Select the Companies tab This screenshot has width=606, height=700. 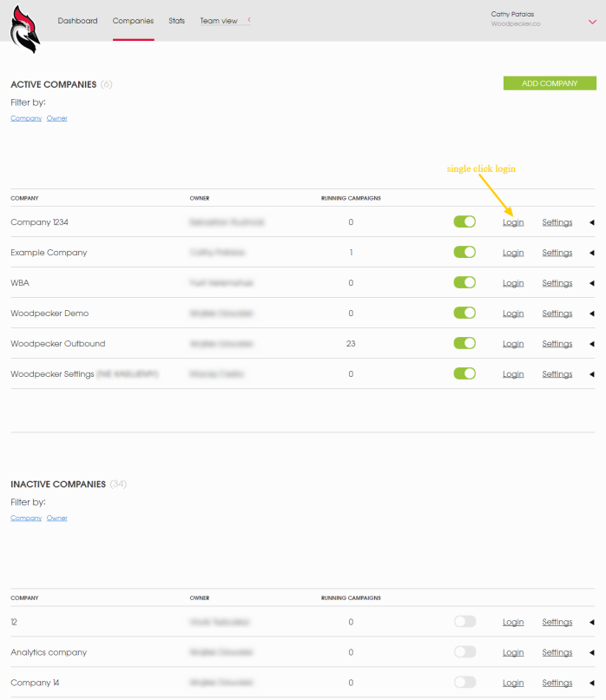(133, 21)
